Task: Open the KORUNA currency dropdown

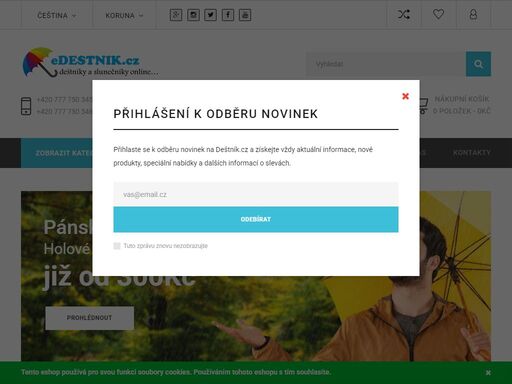Action: tap(124, 15)
